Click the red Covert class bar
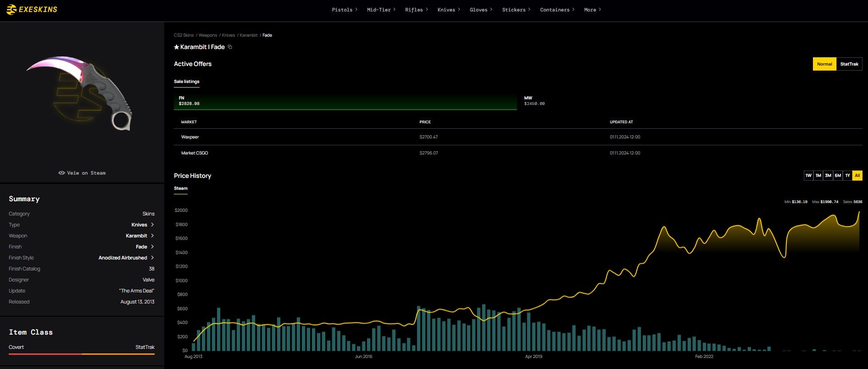This screenshot has height=369, width=868. pyautogui.click(x=45, y=354)
